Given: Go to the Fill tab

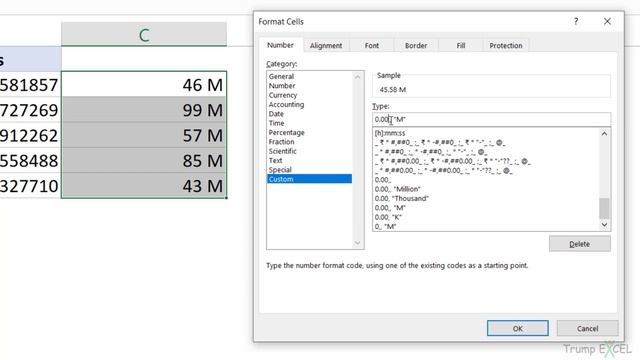Looking at the screenshot, I should pos(460,45).
